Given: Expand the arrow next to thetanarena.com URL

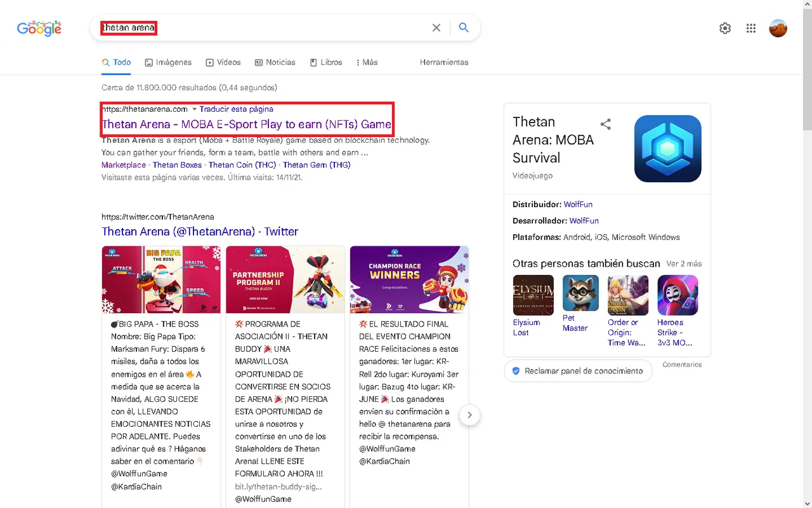Looking at the screenshot, I should pos(194,109).
